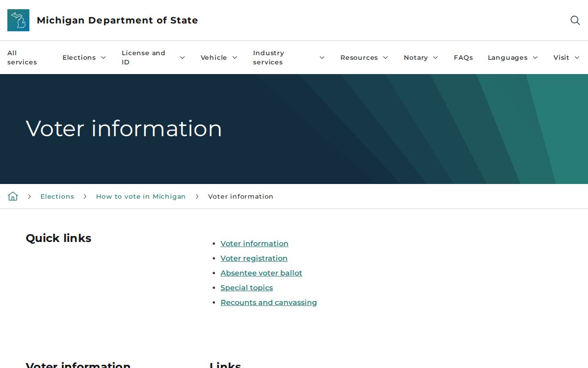The width and height of the screenshot is (588, 368).
Task: Open Recounts and canvassing link
Action: click(x=269, y=302)
